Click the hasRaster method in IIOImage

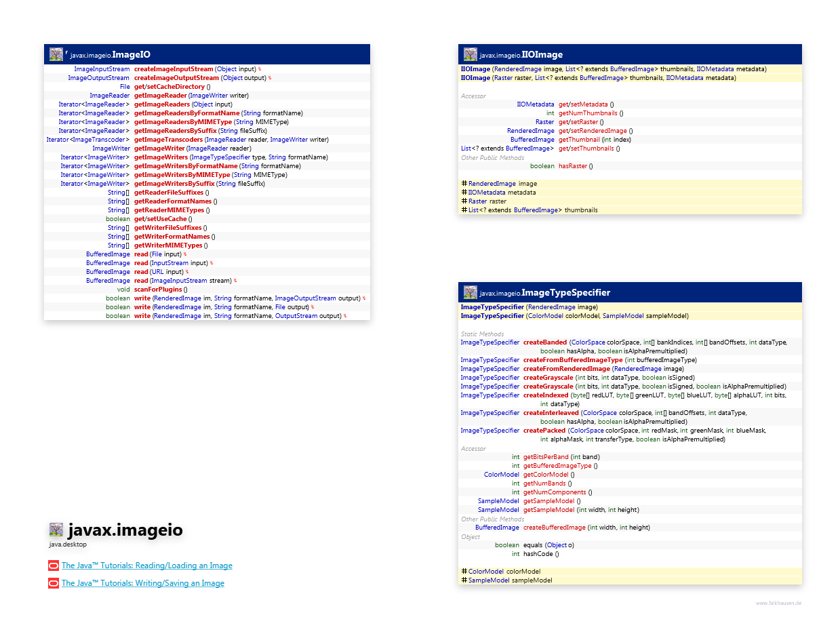(573, 166)
